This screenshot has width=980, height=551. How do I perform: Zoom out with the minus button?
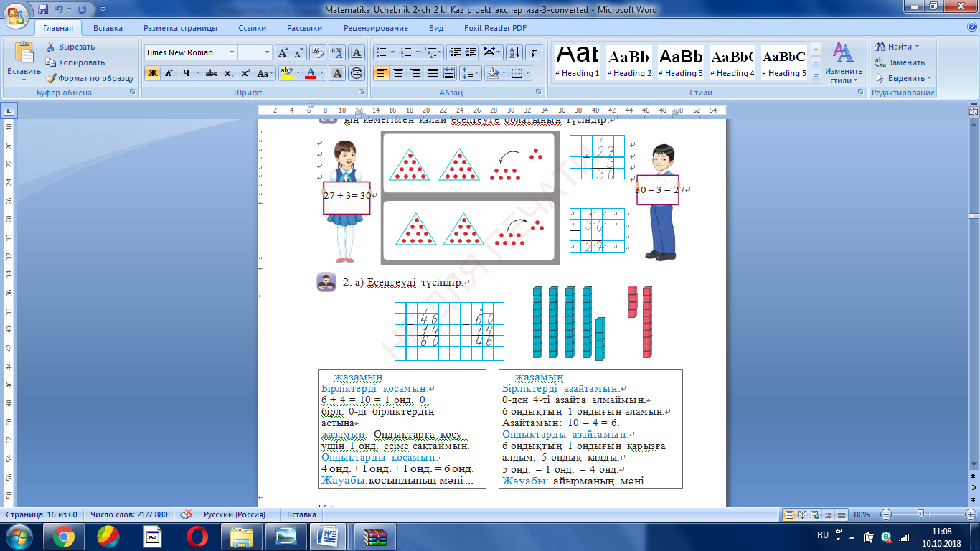coord(885,514)
